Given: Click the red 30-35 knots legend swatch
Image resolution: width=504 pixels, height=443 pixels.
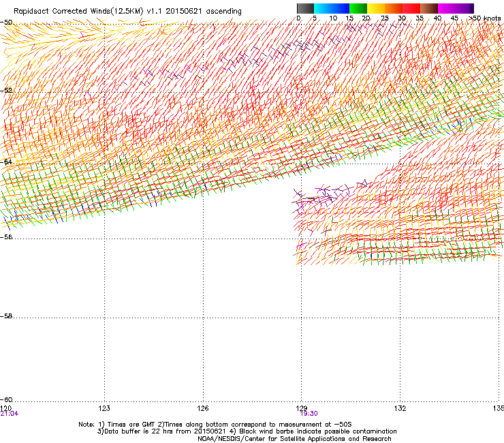Looking at the screenshot, I should point(411,8).
